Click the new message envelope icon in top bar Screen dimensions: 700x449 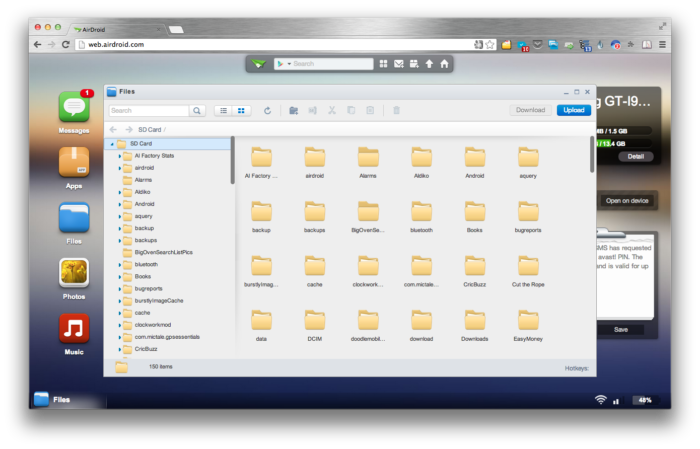[x=399, y=64]
